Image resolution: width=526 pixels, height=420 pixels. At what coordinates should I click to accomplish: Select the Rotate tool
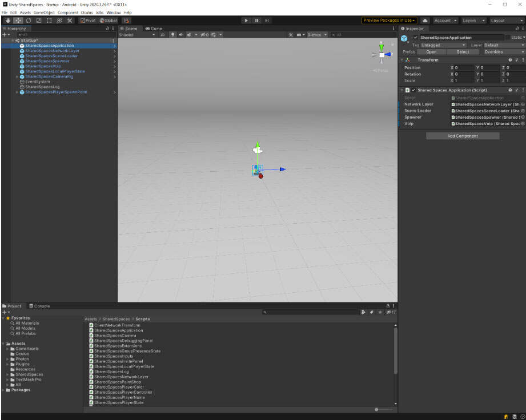click(x=29, y=21)
